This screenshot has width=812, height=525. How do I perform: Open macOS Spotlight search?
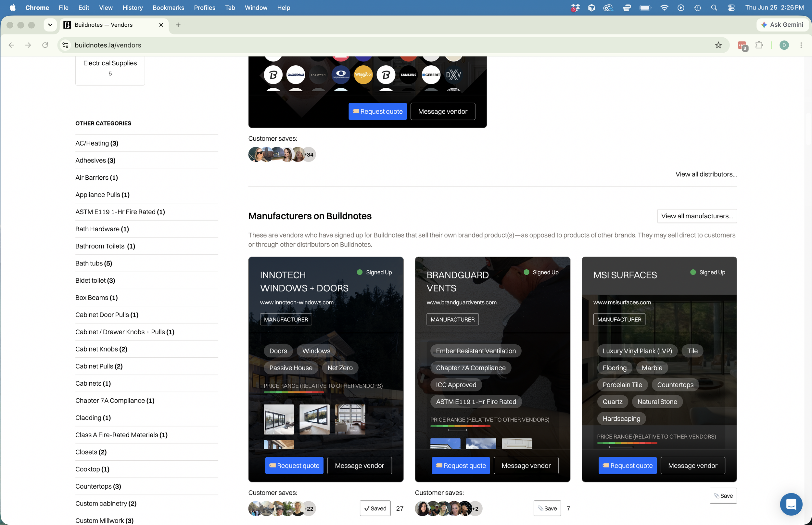click(714, 7)
